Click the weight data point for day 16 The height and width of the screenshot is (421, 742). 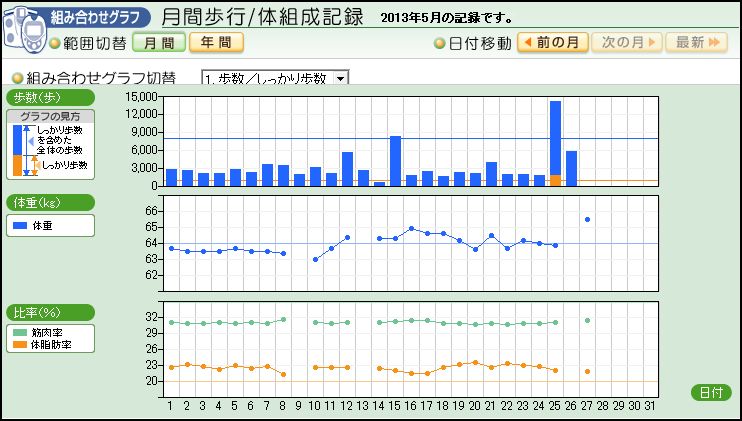click(411, 228)
